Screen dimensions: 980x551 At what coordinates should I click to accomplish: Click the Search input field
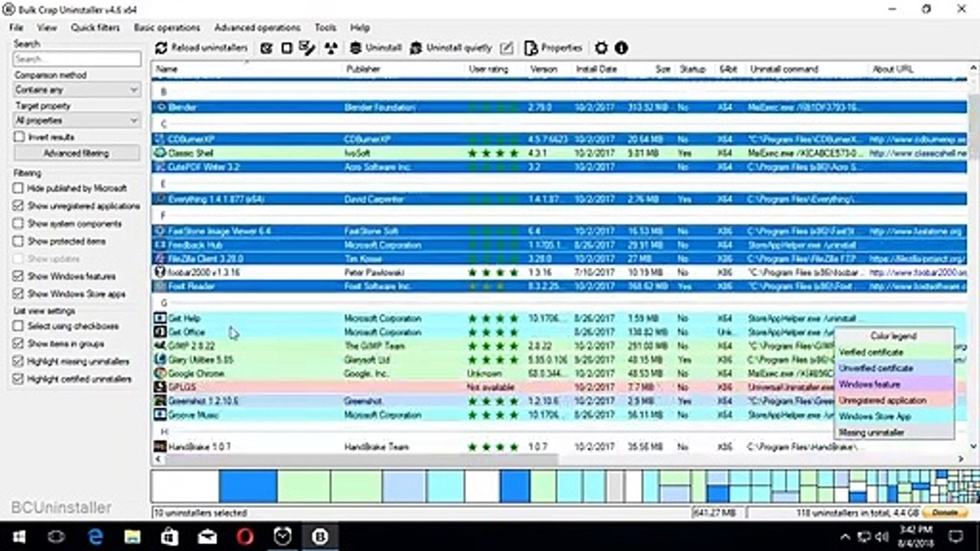click(77, 59)
